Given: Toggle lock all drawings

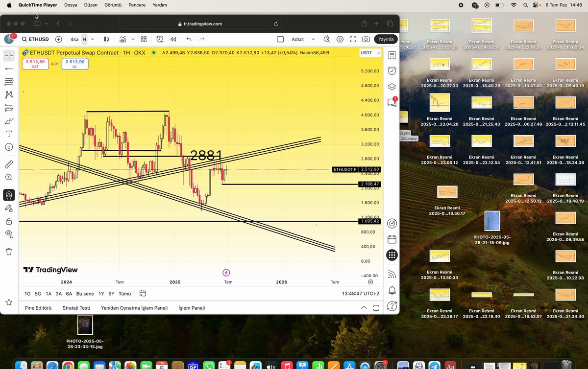Looking at the screenshot, I should pyautogui.click(x=9, y=221).
